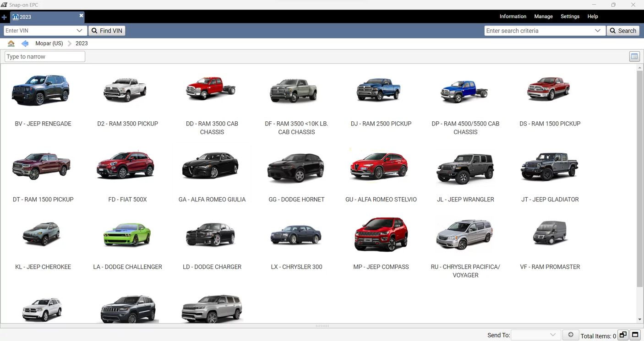Viewport: 644px width, 341px height.
Task: Expand the Send To dropdown list
Action: 553,335
